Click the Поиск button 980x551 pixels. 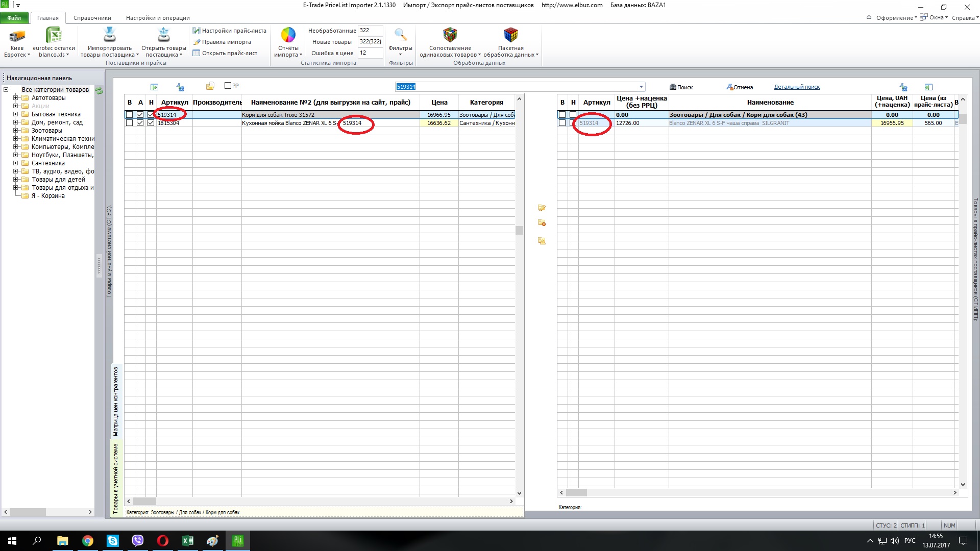[681, 87]
